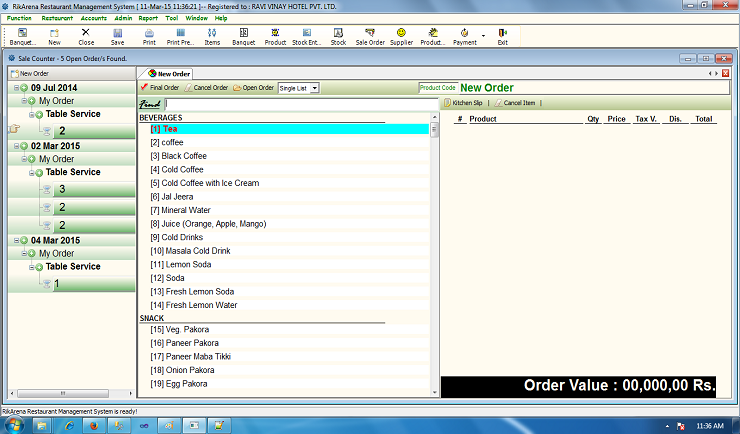Click the Payment toolbar icon
Screen dimensions: 740x434
(x=465, y=36)
